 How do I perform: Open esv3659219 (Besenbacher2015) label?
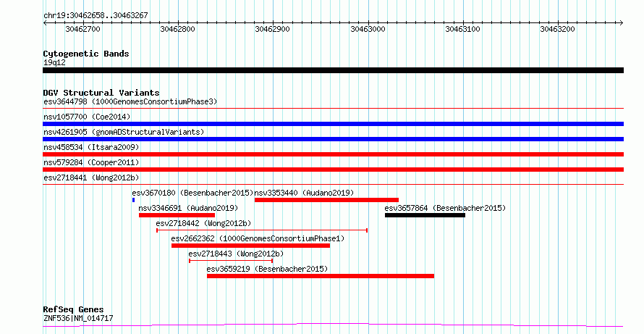click(x=267, y=269)
